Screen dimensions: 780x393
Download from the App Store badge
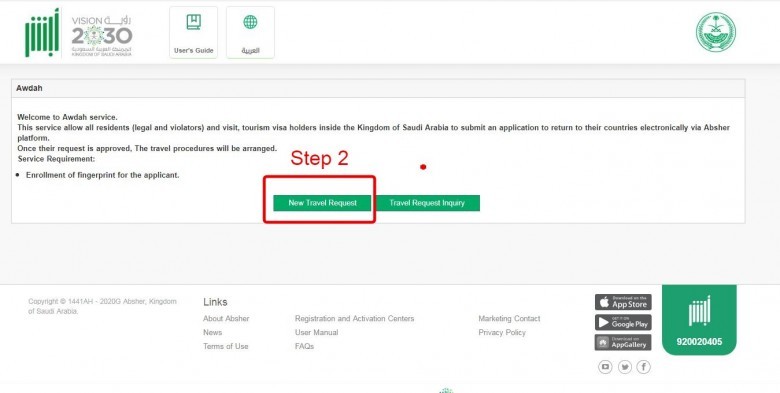[x=623, y=302]
